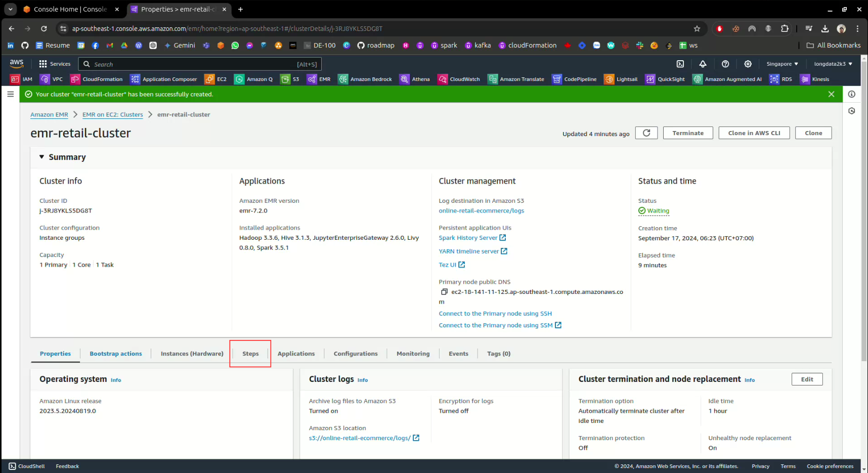
Task: Switch to the Bootstrap actions tab
Action: click(116, 354)
